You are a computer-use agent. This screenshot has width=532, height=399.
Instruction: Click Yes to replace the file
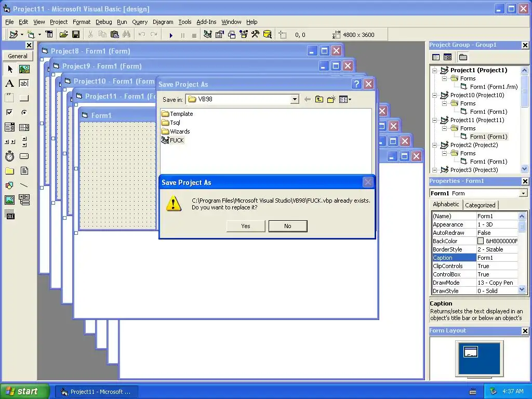(246, 226)
